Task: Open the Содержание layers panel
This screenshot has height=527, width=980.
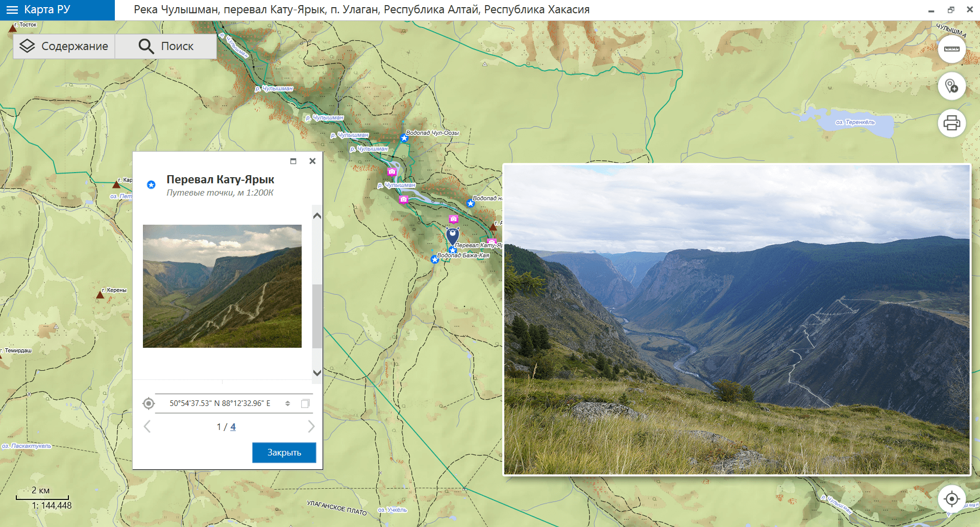Action: pyautogui.click(x=64, y=46)
